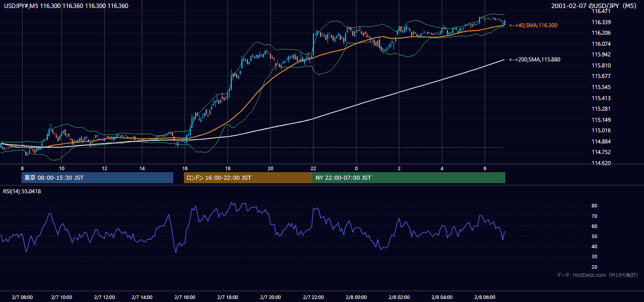The height and width of the screenshot is (302, 644).
Task: Select the 40 SMA 116.300 label
Action: pos(533,25)
